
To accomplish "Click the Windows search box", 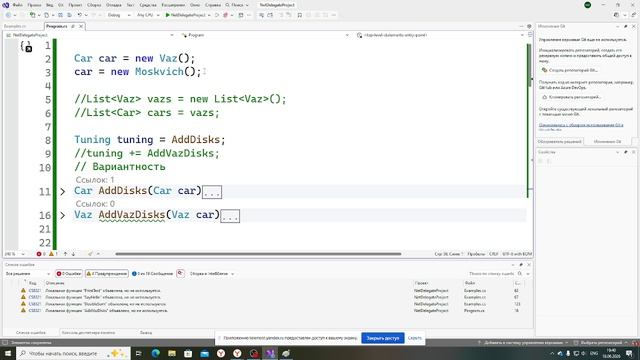I will pyautogui.click(x=73, y=353).
